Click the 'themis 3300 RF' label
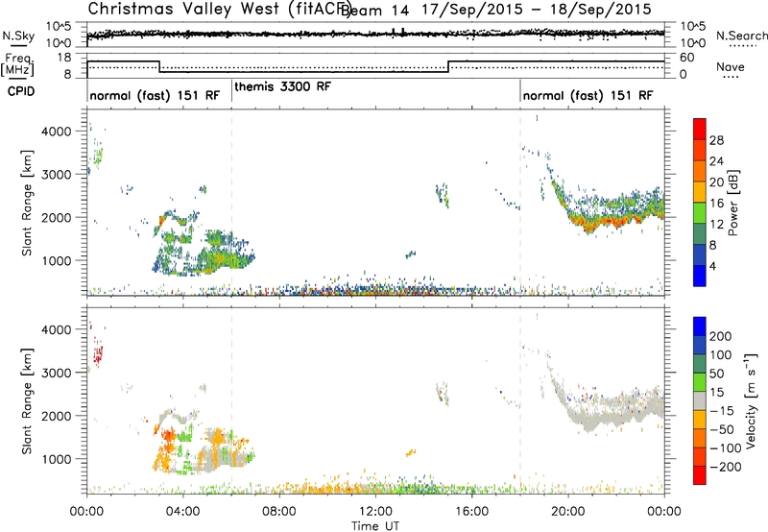768x532 pixels. click(x=282, y=86)
